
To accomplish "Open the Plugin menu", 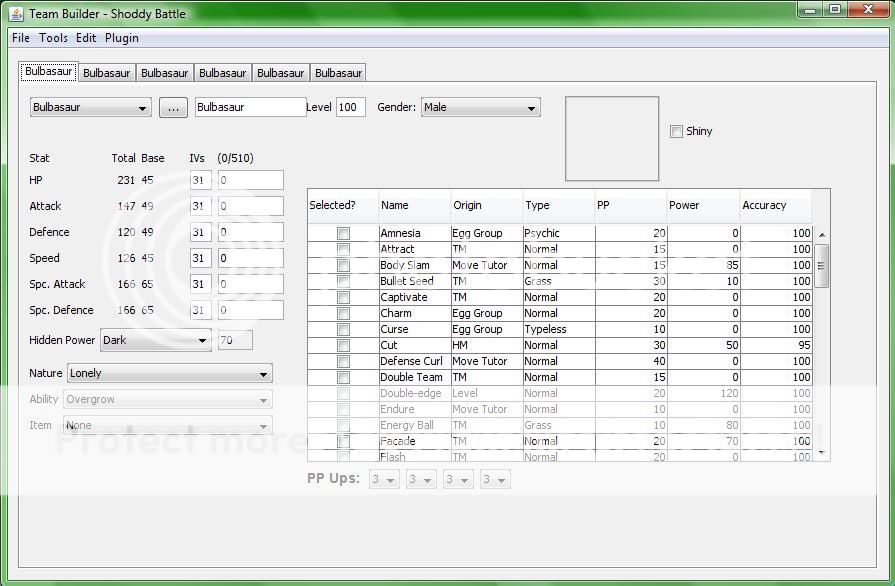I will pyautogui.click(x=122, y=38).
